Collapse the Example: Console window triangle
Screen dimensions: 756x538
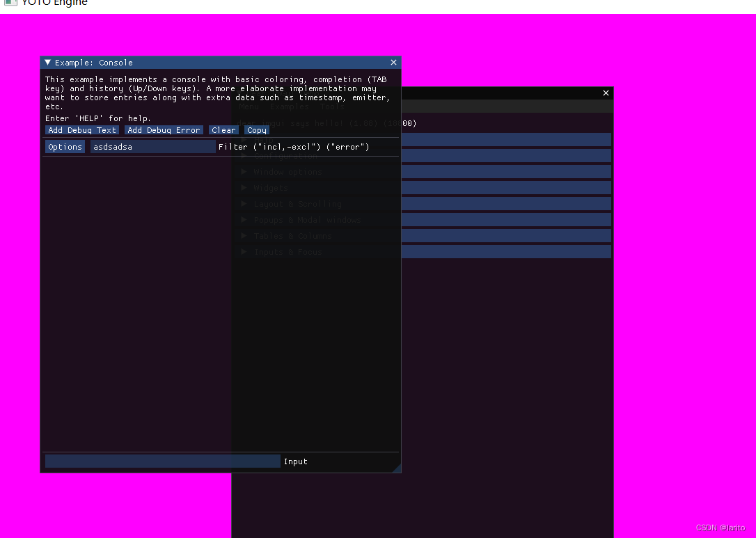pos(48,63)
